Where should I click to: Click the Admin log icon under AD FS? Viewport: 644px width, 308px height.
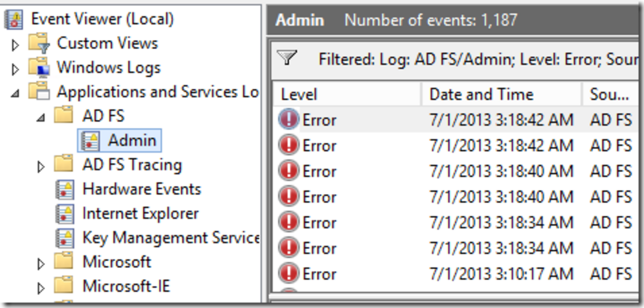click(x=90, y=141)
